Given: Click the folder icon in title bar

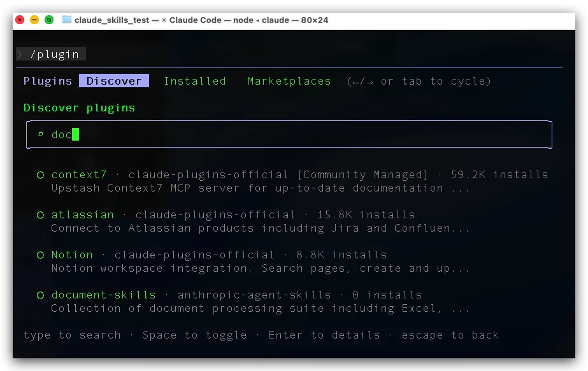Looking at the screenshot, I should tap(67, 20).
